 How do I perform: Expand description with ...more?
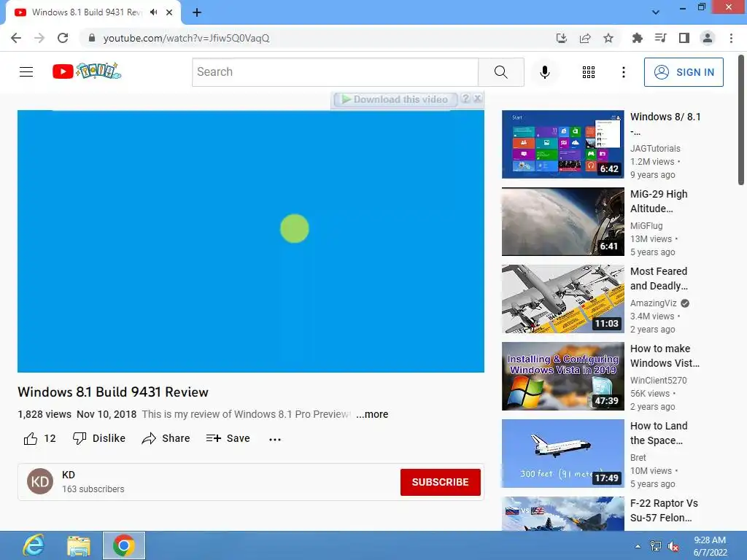(372, 414)
